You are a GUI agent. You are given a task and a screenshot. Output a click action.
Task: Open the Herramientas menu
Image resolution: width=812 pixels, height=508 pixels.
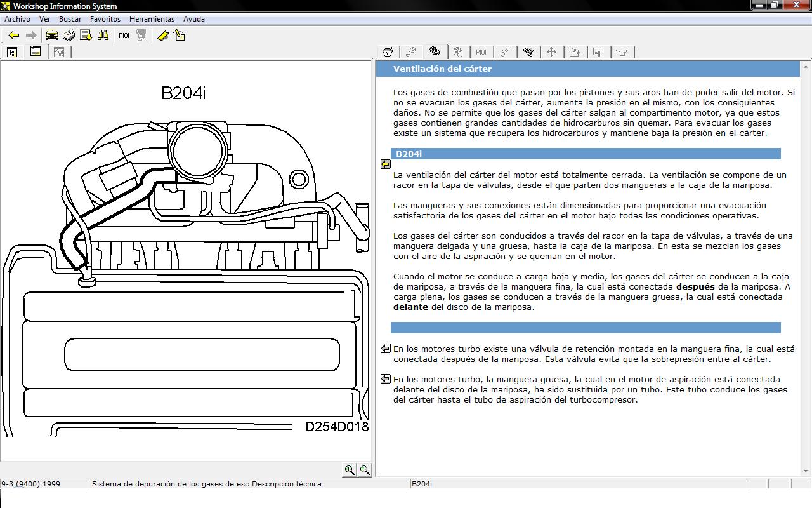(x=152, y=19)
